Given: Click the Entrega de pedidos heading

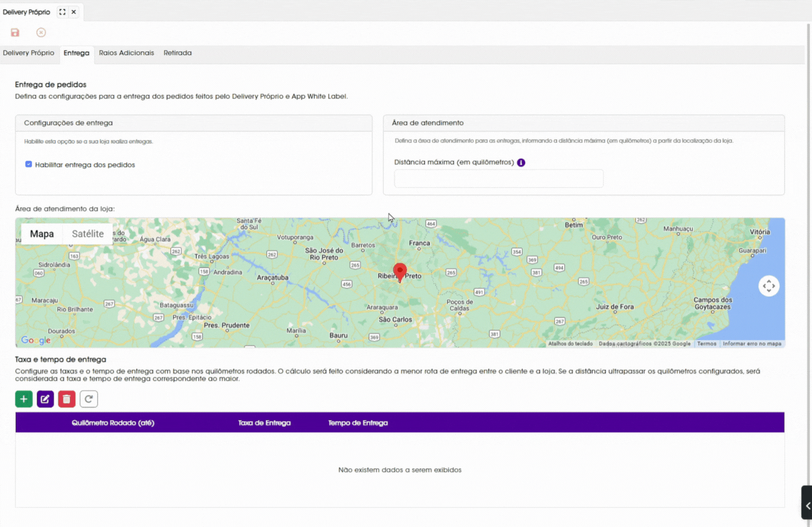Looking at the screenshot, I should click(50, 85).
